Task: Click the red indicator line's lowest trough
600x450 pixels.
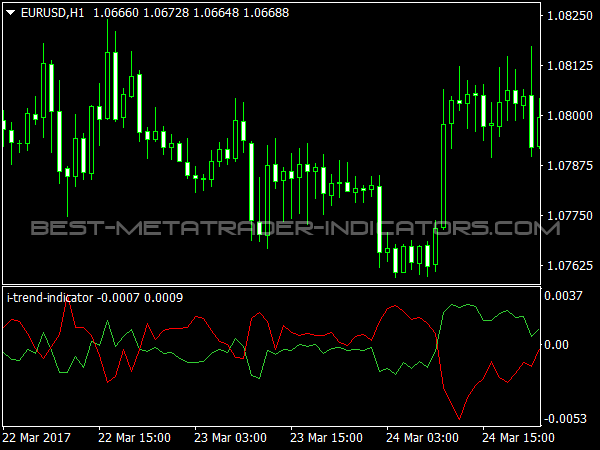Action: point(459,419)
